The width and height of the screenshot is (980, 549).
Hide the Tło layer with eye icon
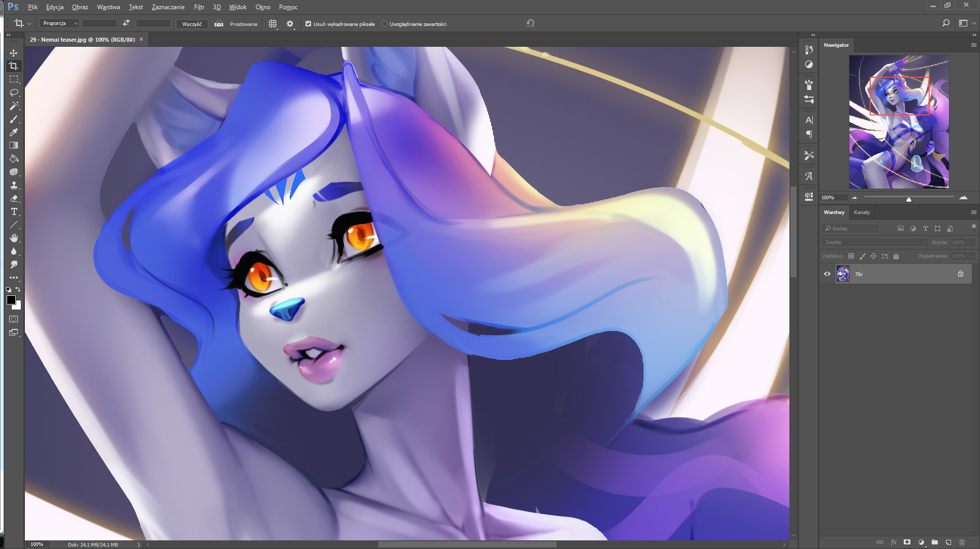coord(827,274)
